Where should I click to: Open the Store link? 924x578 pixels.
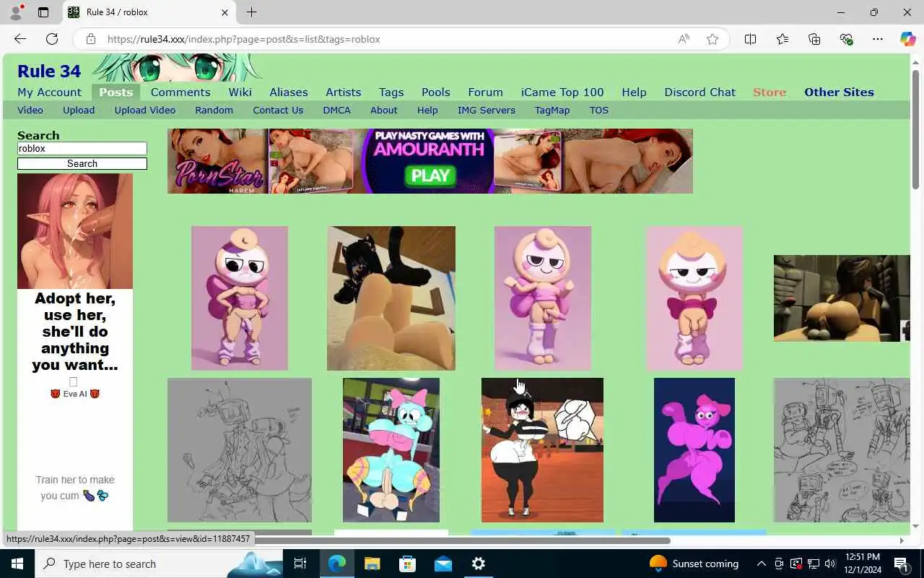click(x=770, y=92)
